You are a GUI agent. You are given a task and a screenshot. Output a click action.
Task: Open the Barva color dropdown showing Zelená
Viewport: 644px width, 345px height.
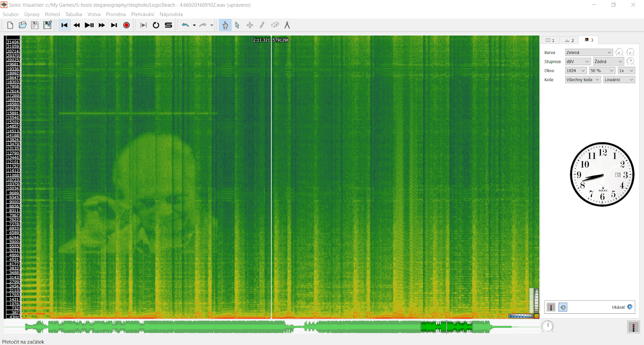click(589, 52)
